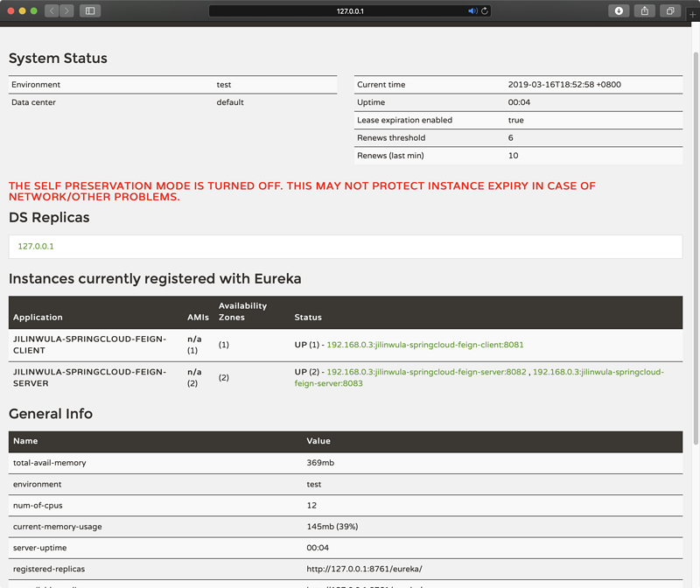Select the num-of-cpus row name

point(38,506)
